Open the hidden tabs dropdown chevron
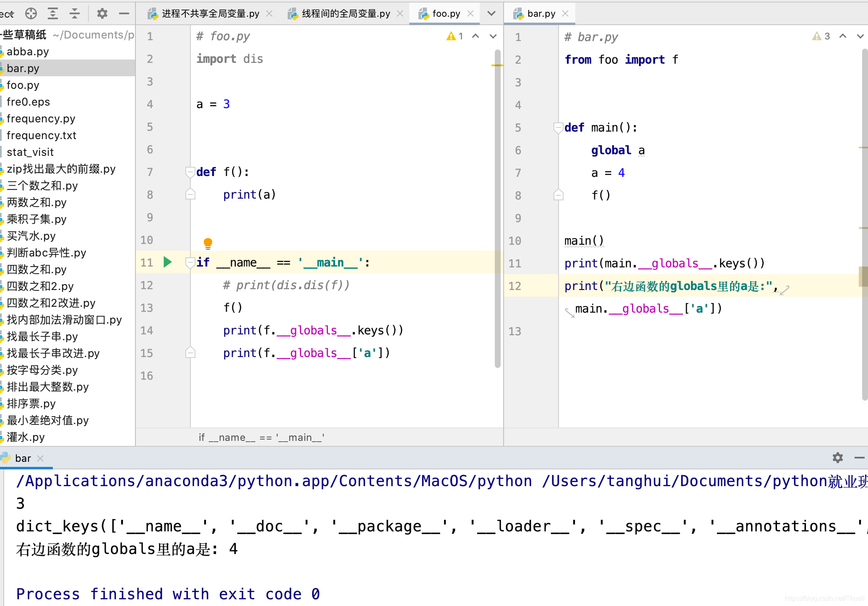This screenshot has height=606, width=868. (491, 13)
